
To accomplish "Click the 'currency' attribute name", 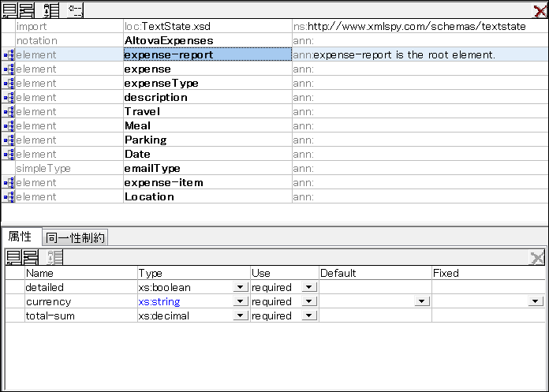I will click(49, 301).
